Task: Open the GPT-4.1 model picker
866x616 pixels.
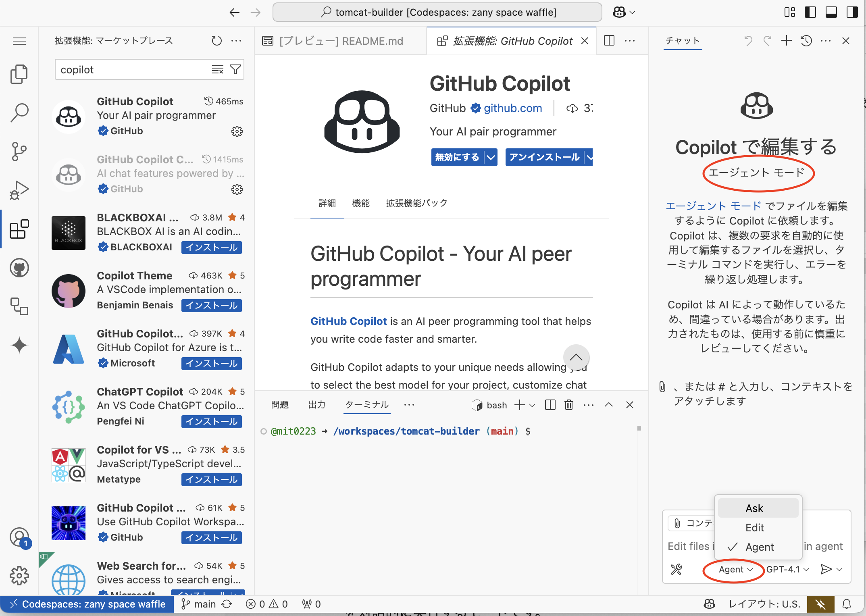Action: [787, 569]
